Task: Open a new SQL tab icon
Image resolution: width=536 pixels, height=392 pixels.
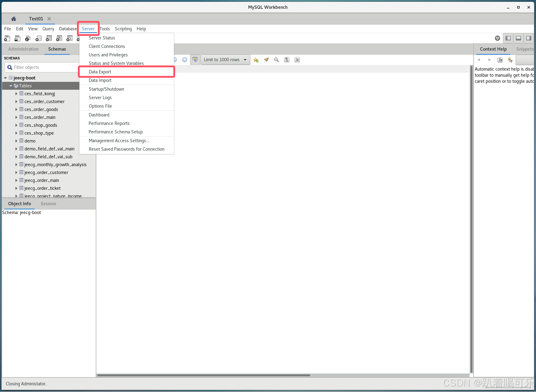Action: pos(7,38)
